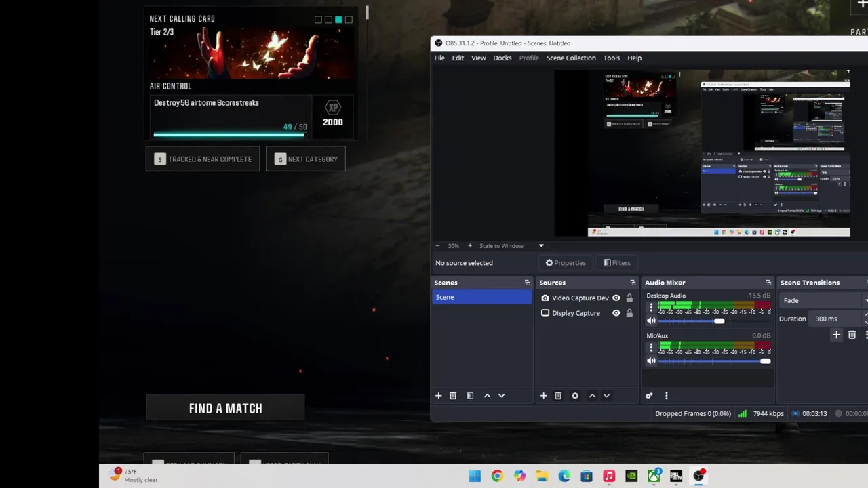Move scene up arrow in Scenes dock
The width and height of the screenshot is (868, 488).
(x=487, y=396)
